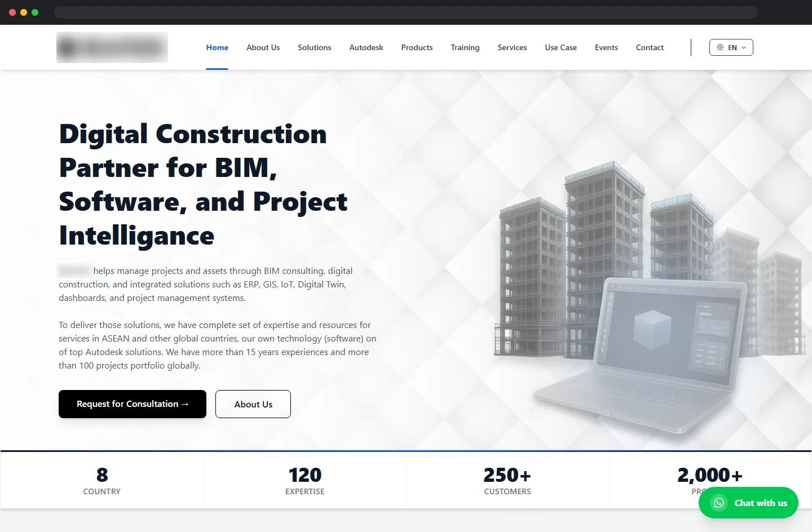Open the Training nav item
Viewport: 812px width, 532px height.
(465, 47)
